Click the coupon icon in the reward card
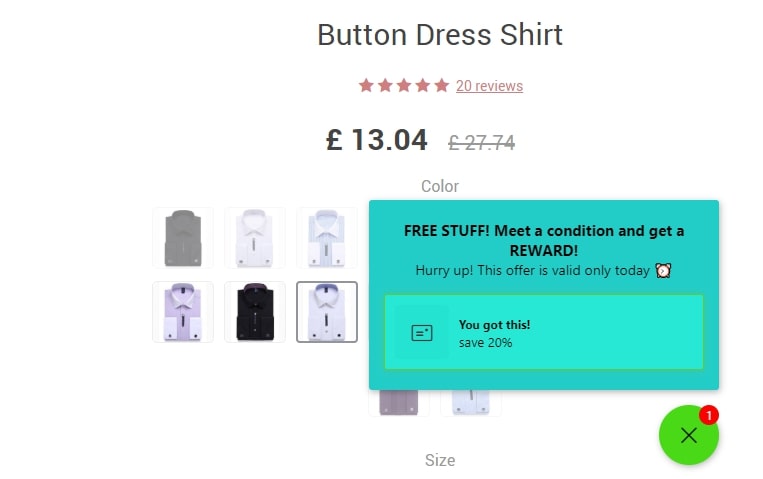763x479 pixels. [422, 333]
